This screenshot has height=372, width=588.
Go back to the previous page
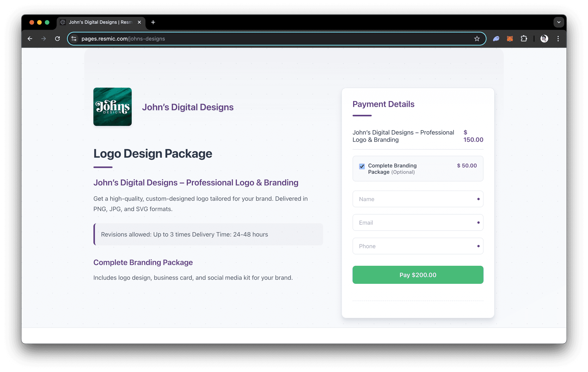(x=30, y=39)
